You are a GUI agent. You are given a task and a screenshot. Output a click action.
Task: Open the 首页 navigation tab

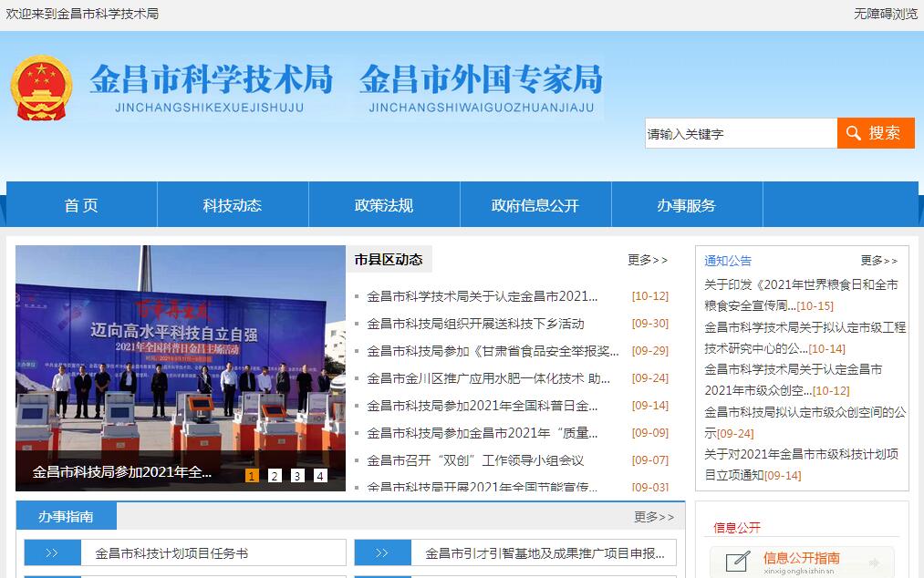tap(81, 205)
